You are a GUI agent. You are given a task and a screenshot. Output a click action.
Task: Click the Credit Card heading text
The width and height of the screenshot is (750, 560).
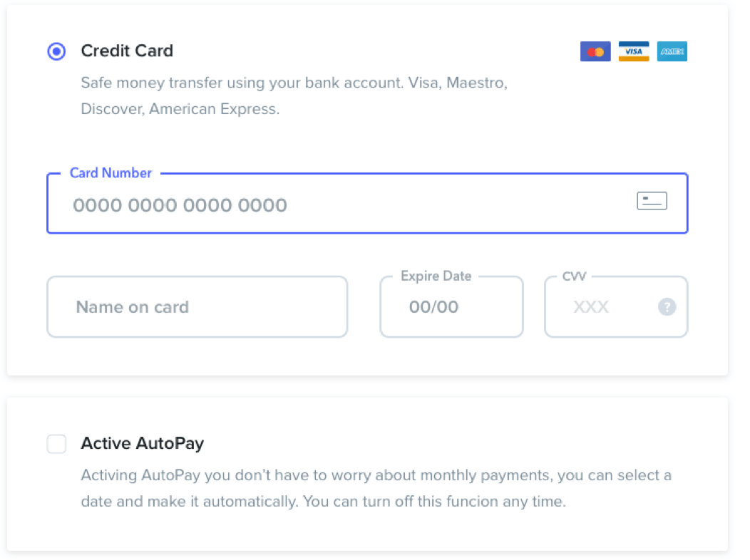(x=127, y=51)
